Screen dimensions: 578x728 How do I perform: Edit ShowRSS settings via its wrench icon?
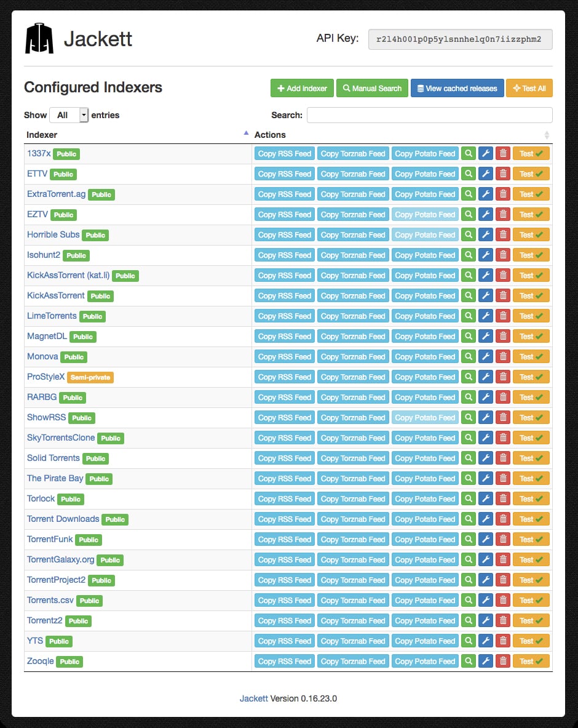point(486,417)
